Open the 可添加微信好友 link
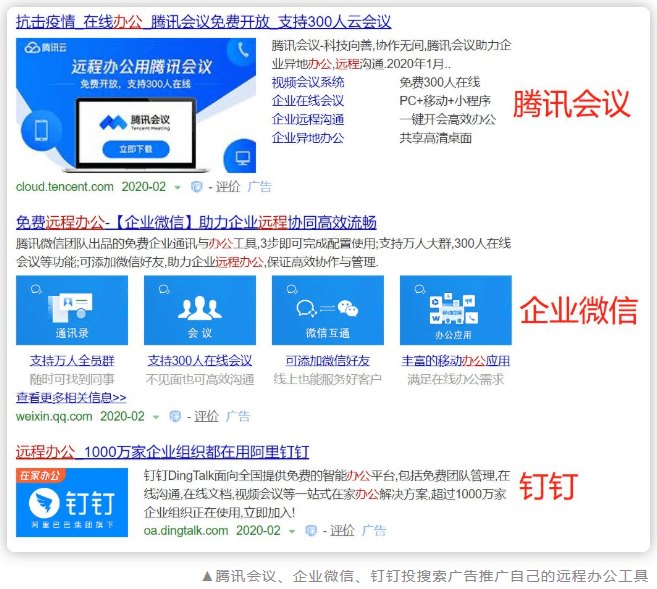 pos(328,361)
